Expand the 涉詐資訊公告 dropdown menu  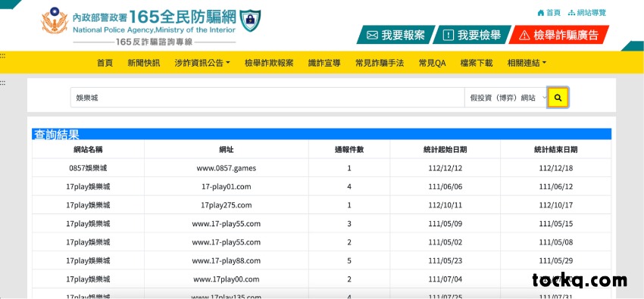(x=202, y=63)
